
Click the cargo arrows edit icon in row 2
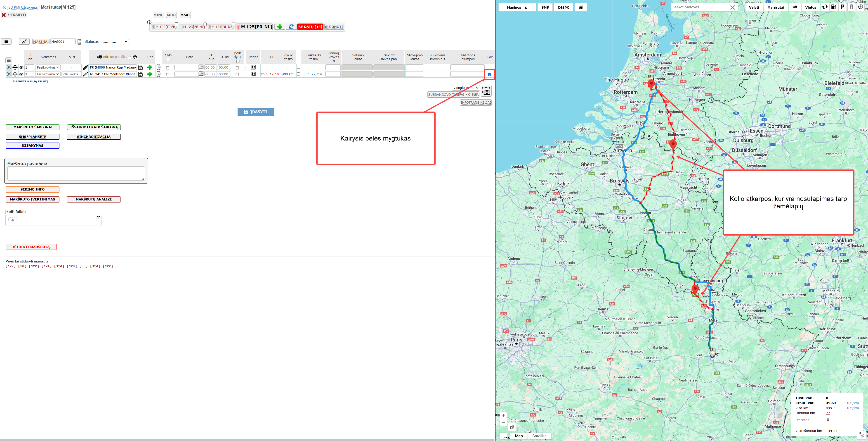click(x=253, y=74)
